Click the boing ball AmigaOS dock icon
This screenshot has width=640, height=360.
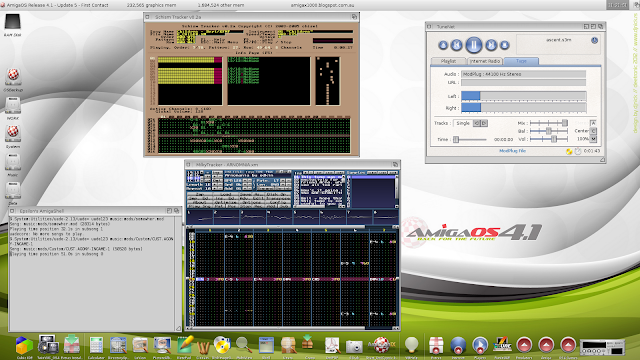pos(381,345)
